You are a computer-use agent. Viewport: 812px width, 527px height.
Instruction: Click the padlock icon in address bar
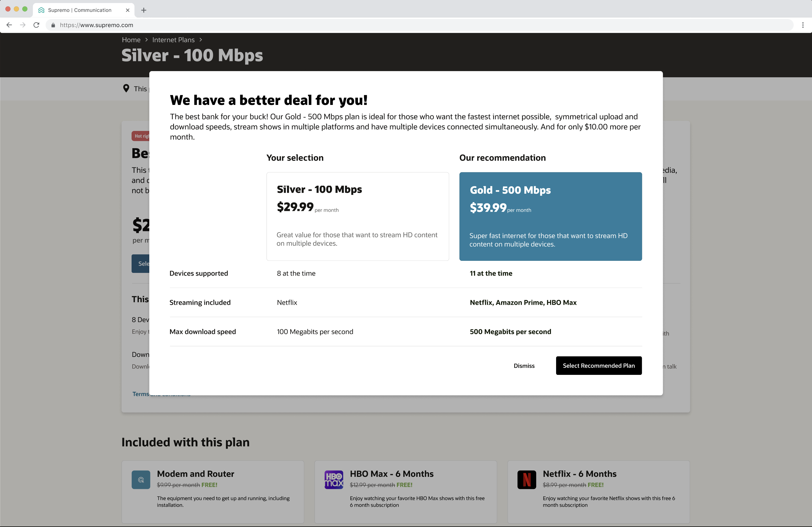pos(53,25)
